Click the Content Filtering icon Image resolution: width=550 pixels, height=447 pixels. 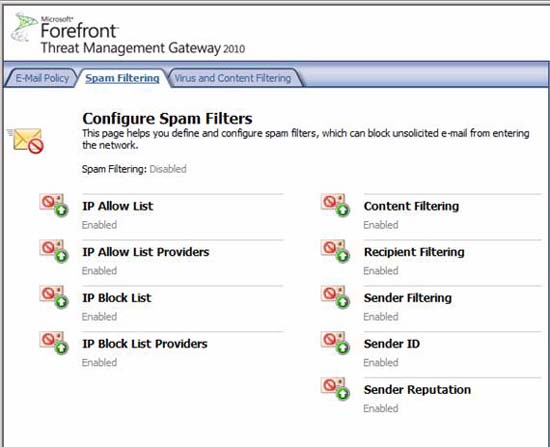pos(335,205)
